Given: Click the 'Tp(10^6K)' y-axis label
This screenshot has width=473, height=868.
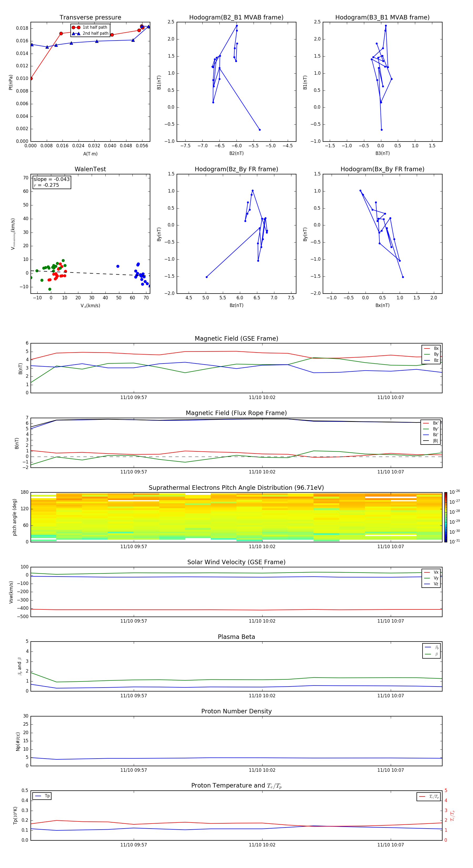Looking at the screenshot, I should pyautogui.click(x=15, y=815).
